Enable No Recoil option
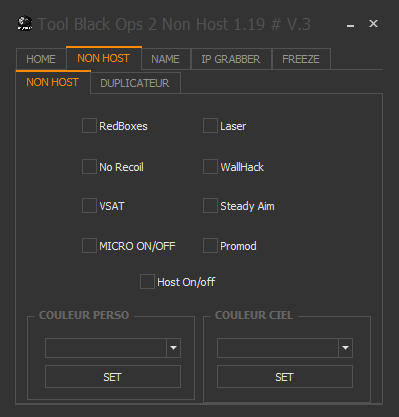The image size is (399, 417). pos(89,166)
